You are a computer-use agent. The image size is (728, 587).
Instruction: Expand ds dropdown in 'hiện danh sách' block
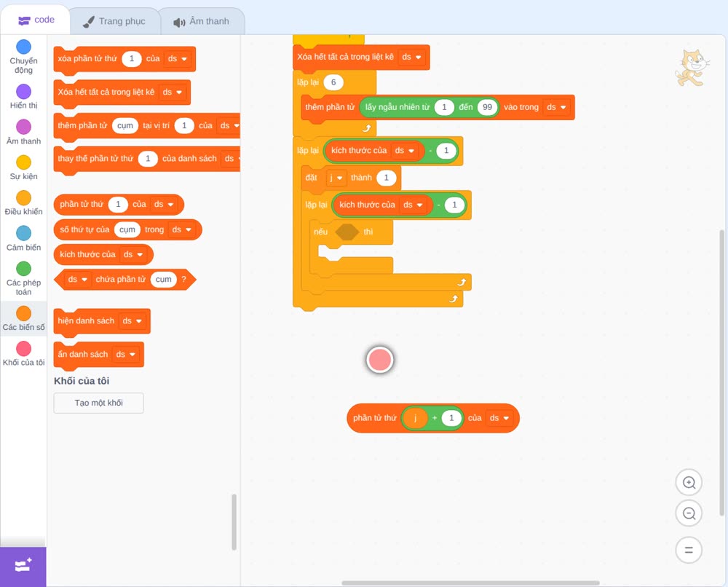[132, 321]
